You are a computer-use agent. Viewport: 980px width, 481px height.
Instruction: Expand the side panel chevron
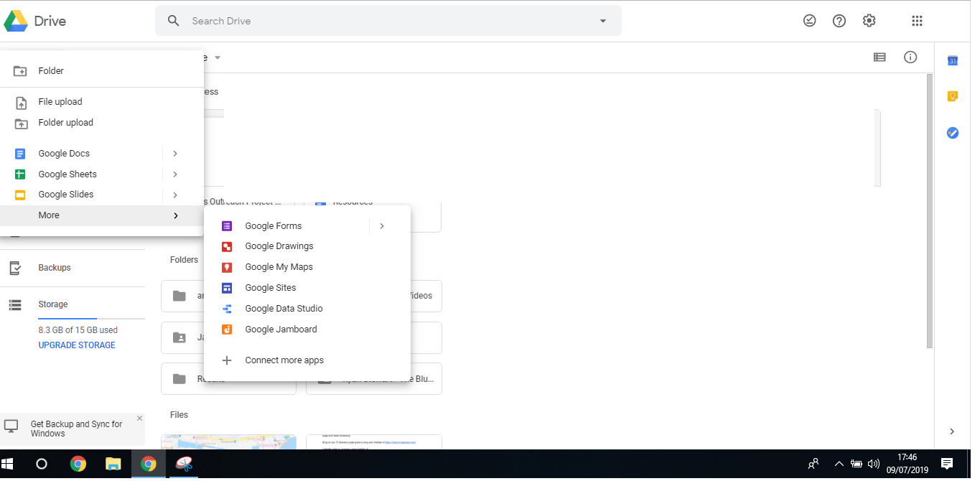(952, 431)
